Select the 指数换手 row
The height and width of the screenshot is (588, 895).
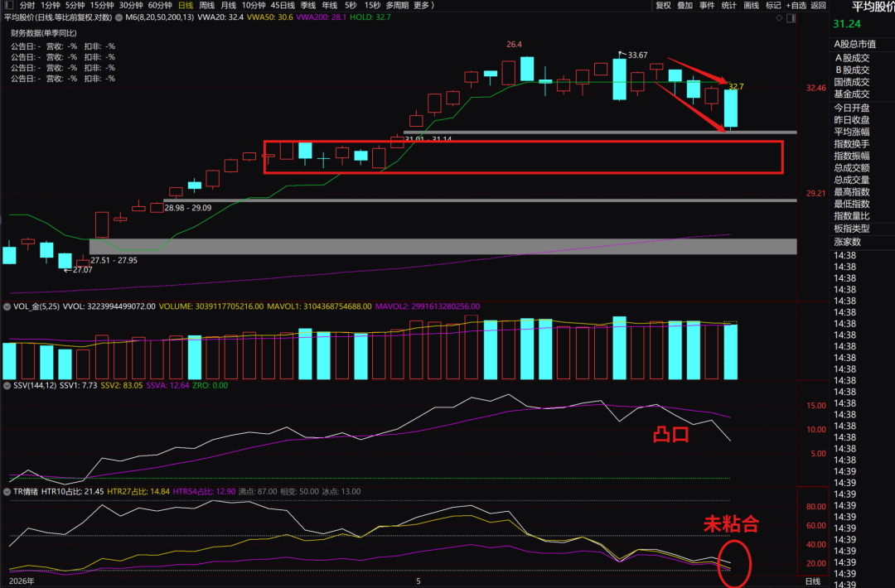[x=852, y=144]
